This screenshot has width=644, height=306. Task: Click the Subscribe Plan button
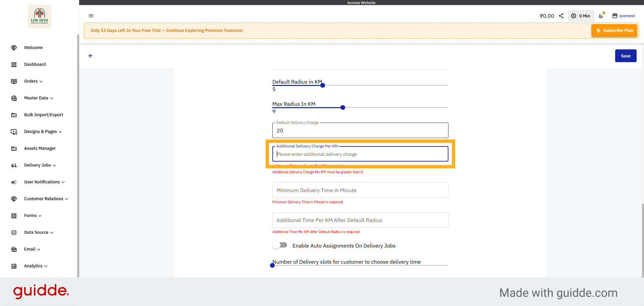pyautogui.click(x=614, y=31)
